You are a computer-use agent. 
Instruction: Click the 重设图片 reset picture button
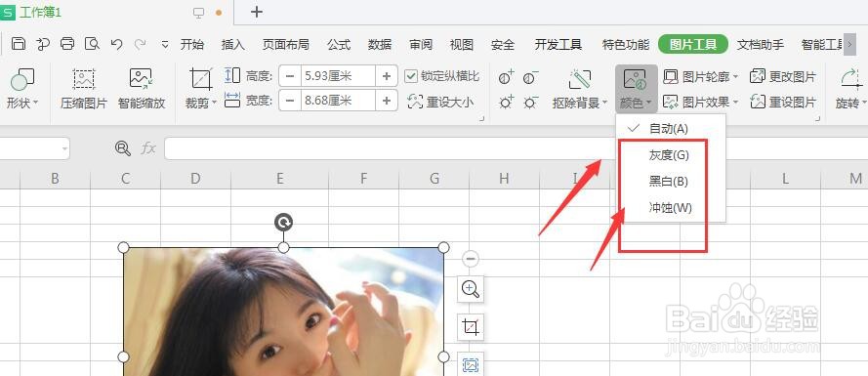pos(783,102)
